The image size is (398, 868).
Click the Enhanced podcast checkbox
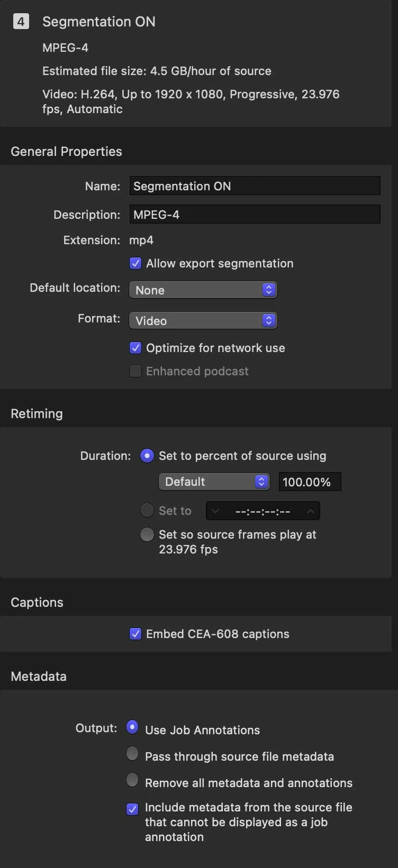click(x=135, y=371)
